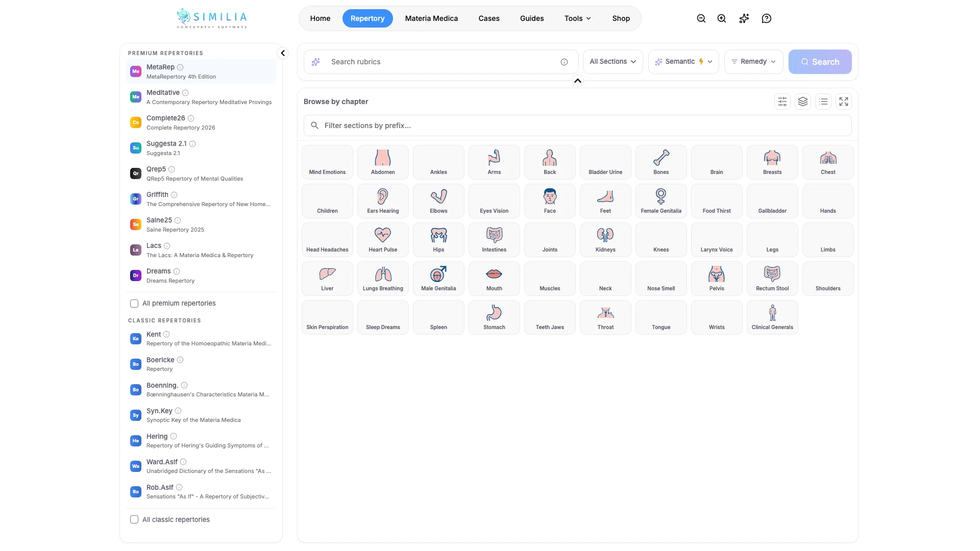Open the Pelvis chapter
The height and width of the screenshot is (551, 980).
coord(717,279)
